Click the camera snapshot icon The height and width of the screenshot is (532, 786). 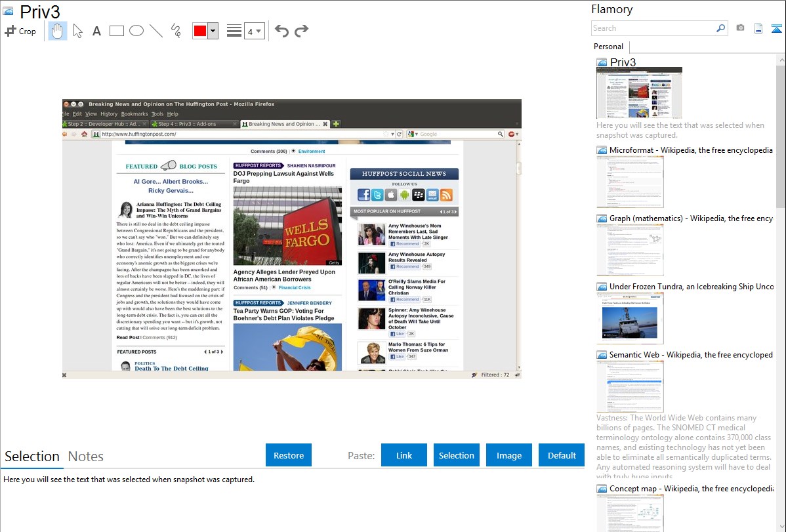740,28
